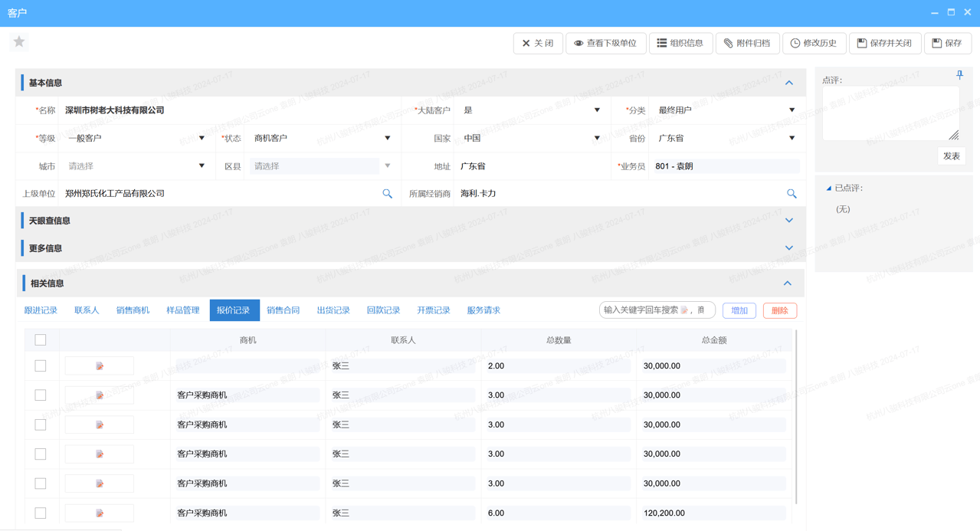980x531 pixels.
Task: Click the favorite star icon
Action: [19, 42]
